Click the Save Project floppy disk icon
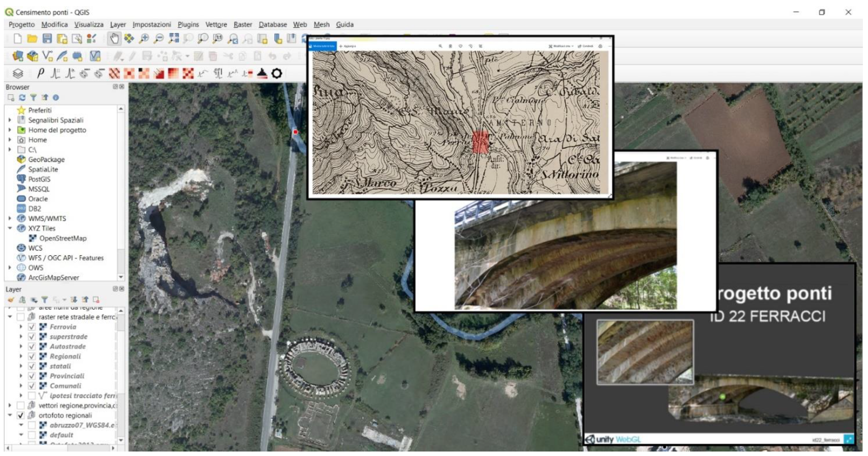The image size is (868, 456). tap(47, 39)
